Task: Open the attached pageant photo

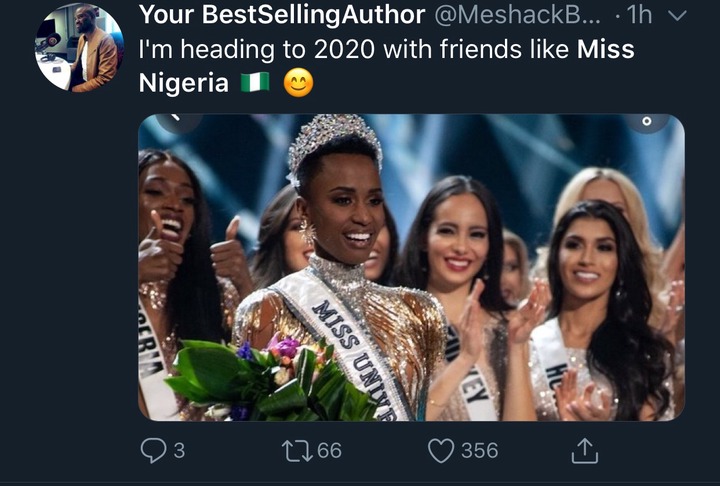Action: click(411, 266)
